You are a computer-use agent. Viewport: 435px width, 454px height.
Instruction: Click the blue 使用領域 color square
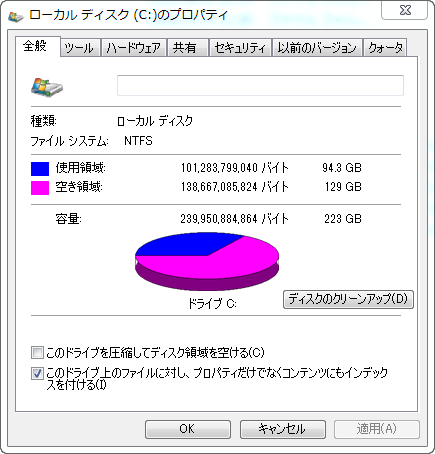(x=40, y=169)
